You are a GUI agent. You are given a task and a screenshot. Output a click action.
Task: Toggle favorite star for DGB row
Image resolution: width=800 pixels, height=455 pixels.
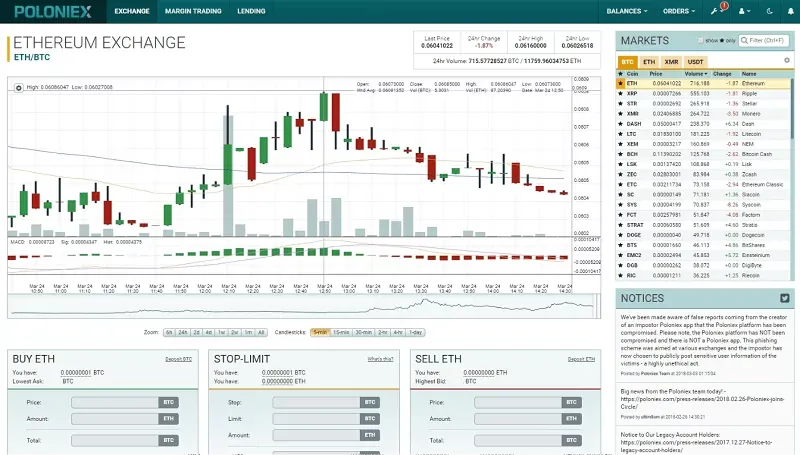620,265
